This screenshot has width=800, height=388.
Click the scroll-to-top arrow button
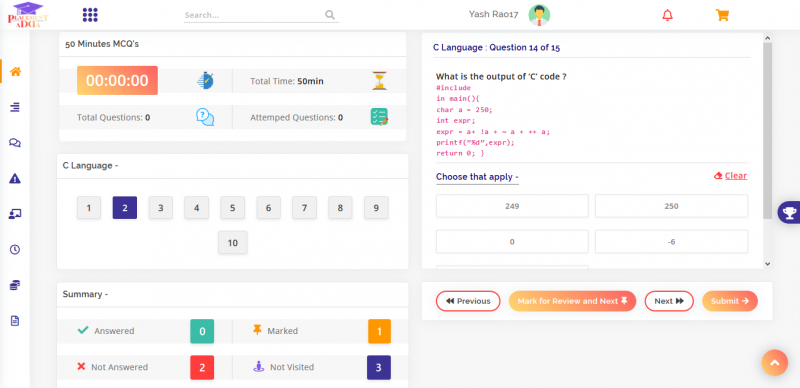774,362
